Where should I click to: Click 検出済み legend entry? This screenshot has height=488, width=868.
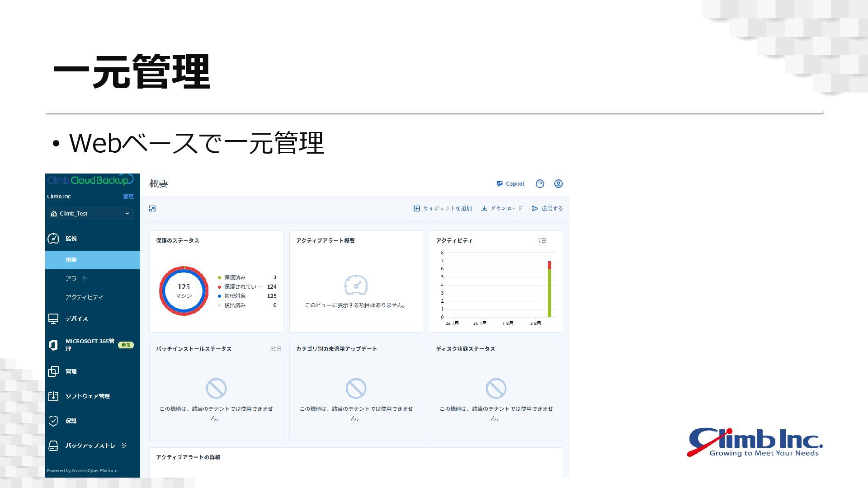[247, 305]
